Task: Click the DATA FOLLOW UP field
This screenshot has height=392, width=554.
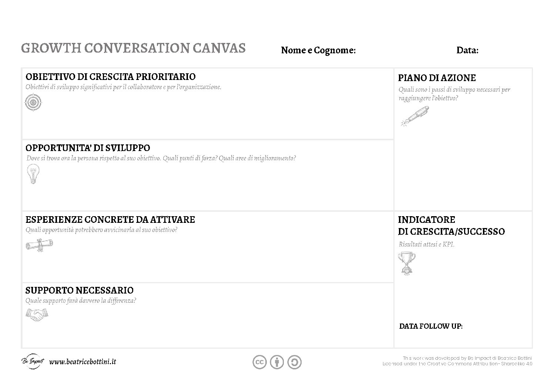Action: tap(431, 326)
